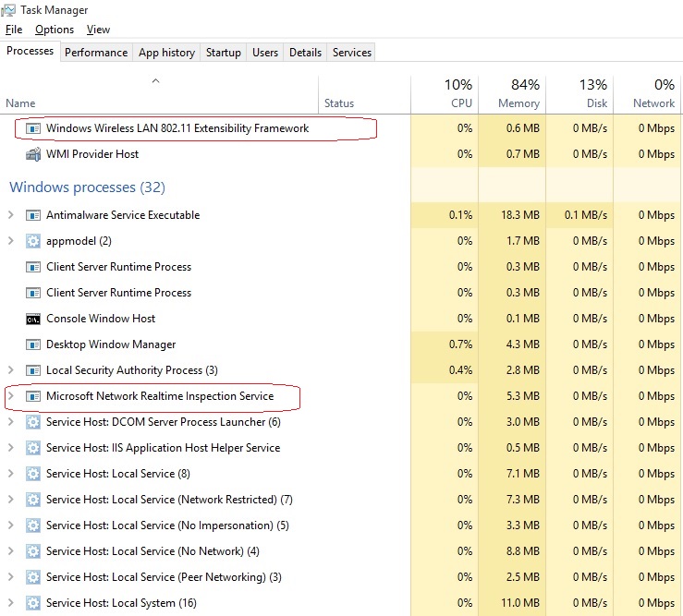Click the Local Service (Peer Networking) gear icon

[33, 577]
